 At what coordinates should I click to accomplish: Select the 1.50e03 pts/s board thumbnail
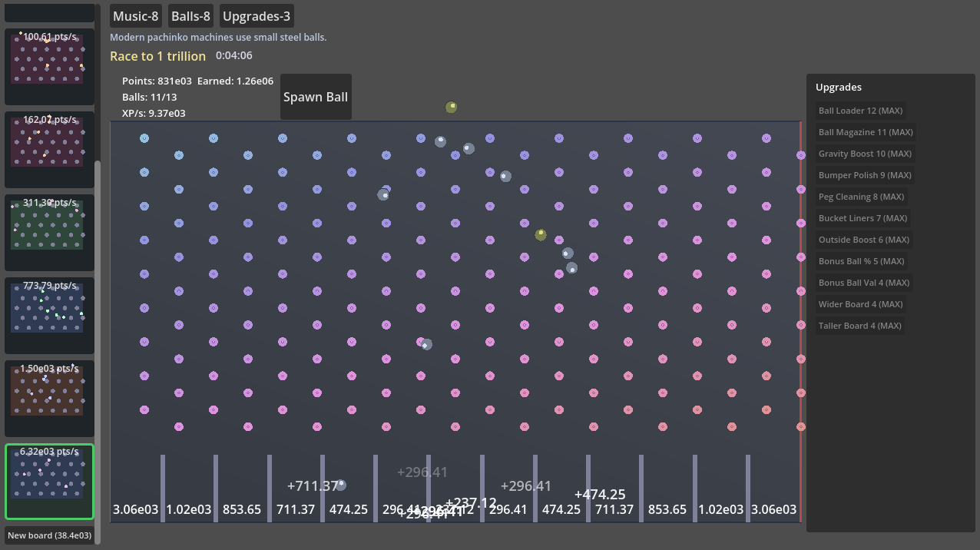click(x=49, y=398)
